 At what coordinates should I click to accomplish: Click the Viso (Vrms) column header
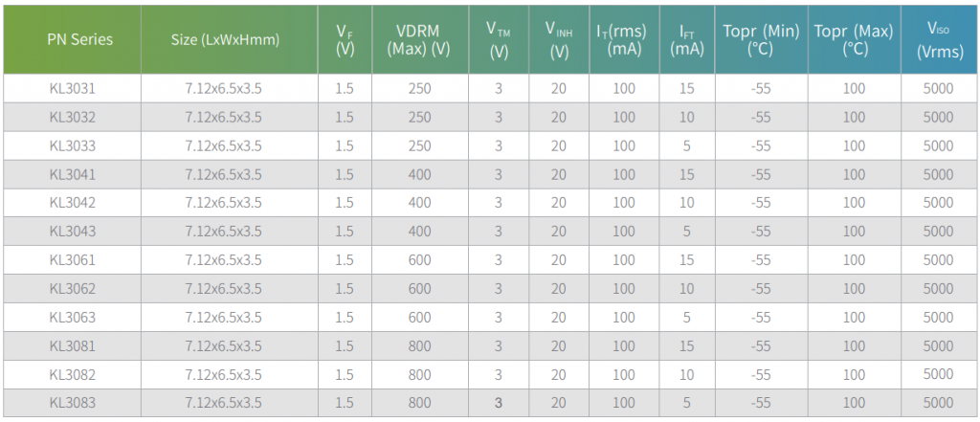(938, 39)
